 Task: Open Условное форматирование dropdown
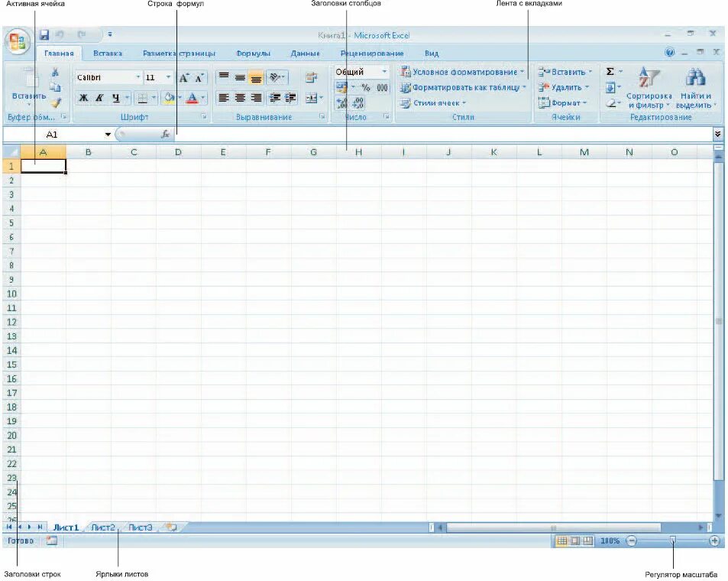pos(462,72)
